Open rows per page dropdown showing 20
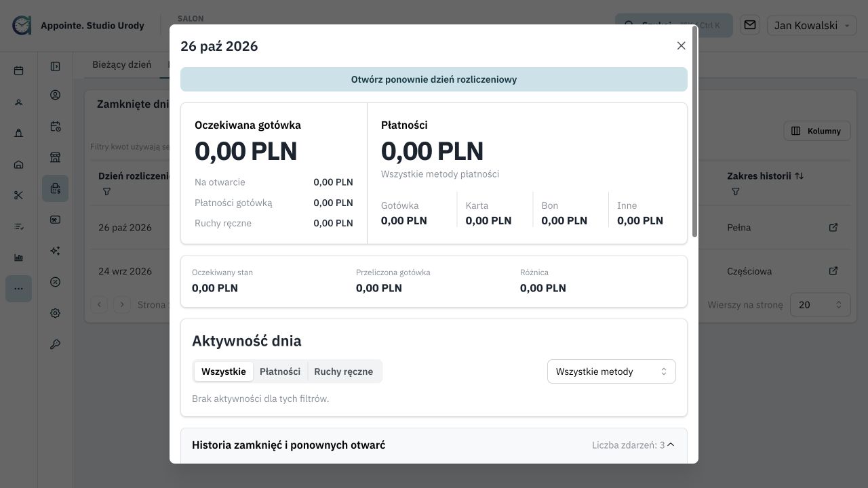This screenshot has width=868, height=488. [820, 305]
